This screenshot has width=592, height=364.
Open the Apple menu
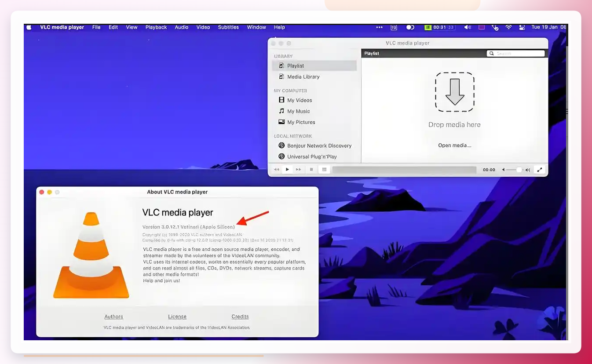point(29,27)
